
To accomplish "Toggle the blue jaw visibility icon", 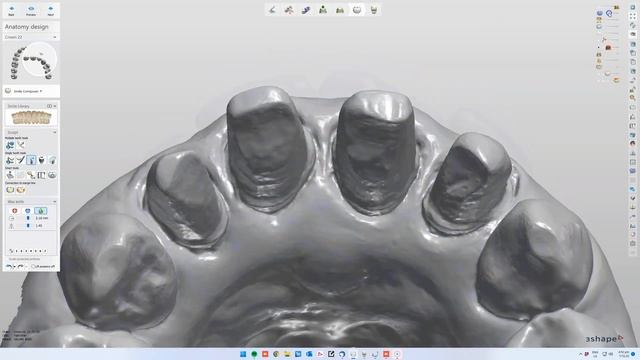I will click(x=600, y=13).
